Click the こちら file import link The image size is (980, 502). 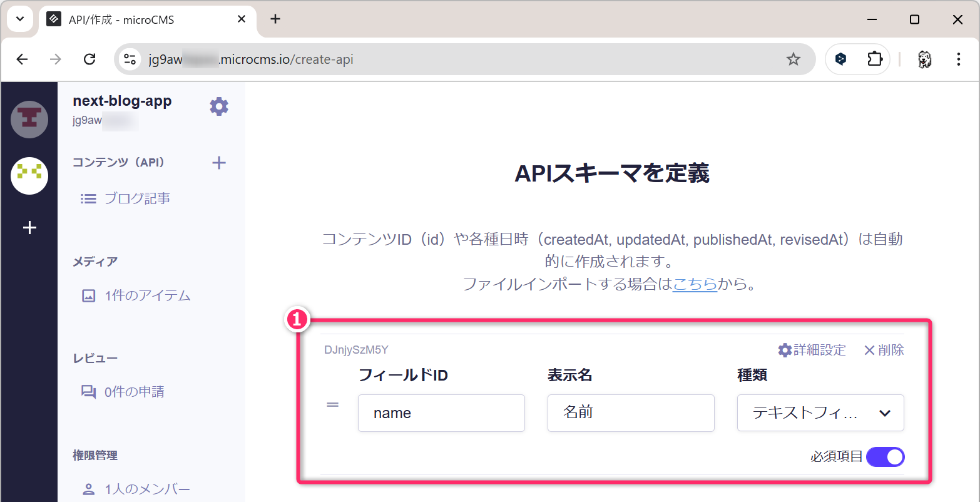pos(695,284)
